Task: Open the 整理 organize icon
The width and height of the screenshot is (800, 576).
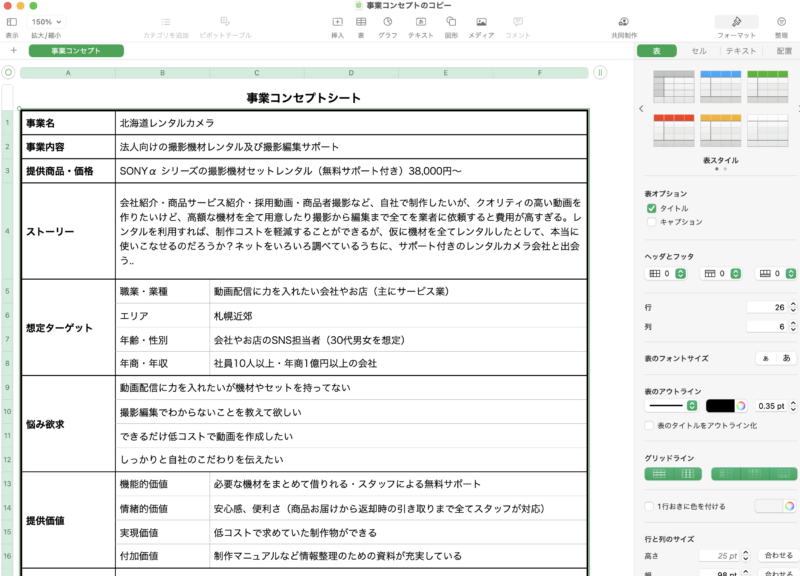Action: 781,22
